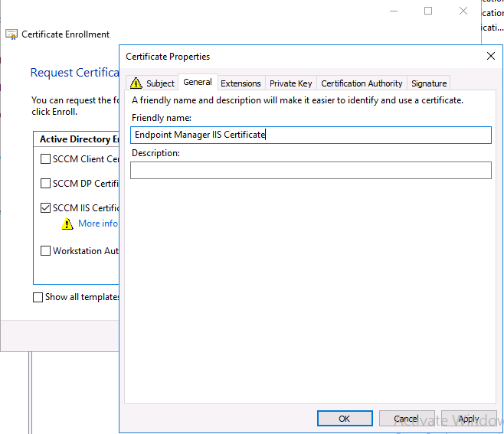Close the Certificate Properties dialog
The width and height of the screenshot is (504, 434).
[x=491, y=56]
